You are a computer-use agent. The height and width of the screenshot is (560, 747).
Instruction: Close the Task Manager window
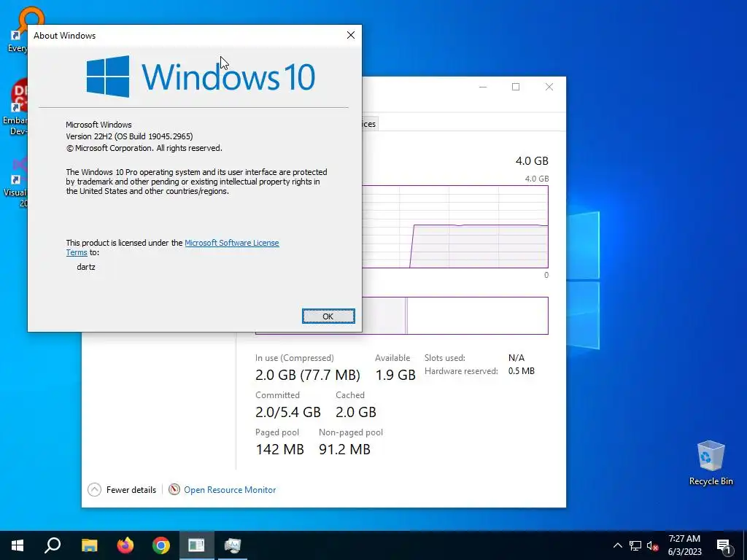[x=549, y=87]
